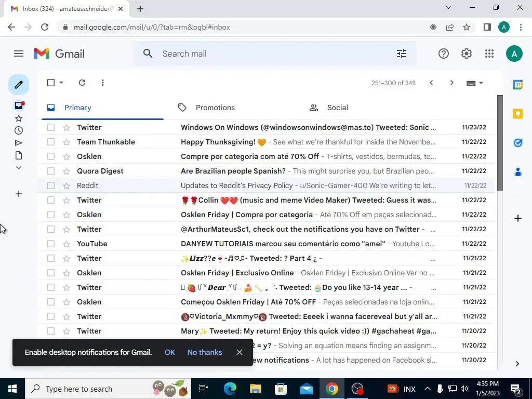Open the More options three-dot menu
Screen dimensions: 532x399
pos(102,83)
